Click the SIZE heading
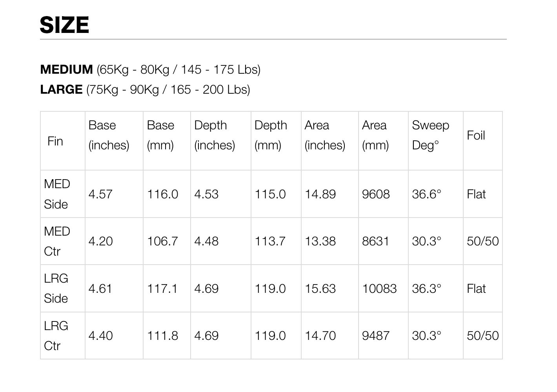The height and width of the screenshot is (392, 557). [64, 25]
